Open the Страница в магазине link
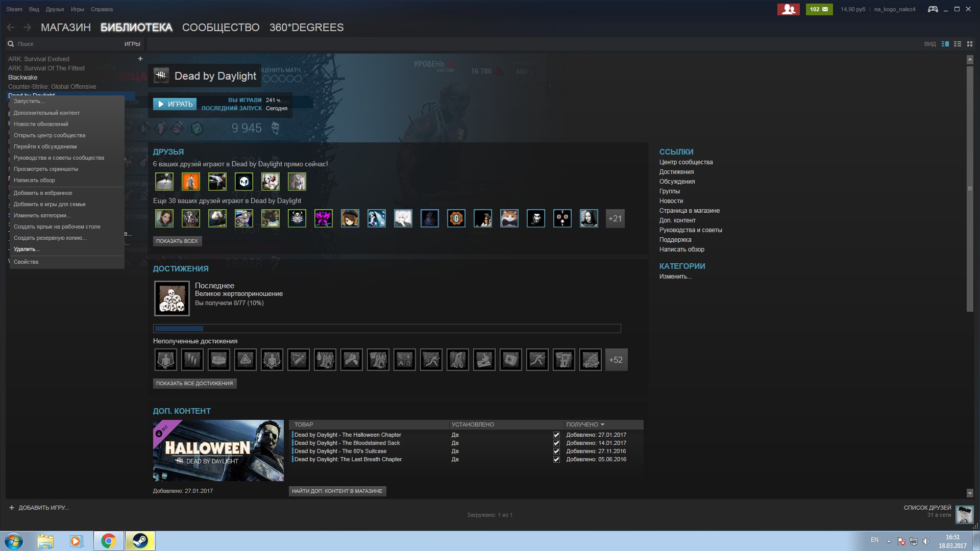The image size is (980, 551). (x=690, y=211)
